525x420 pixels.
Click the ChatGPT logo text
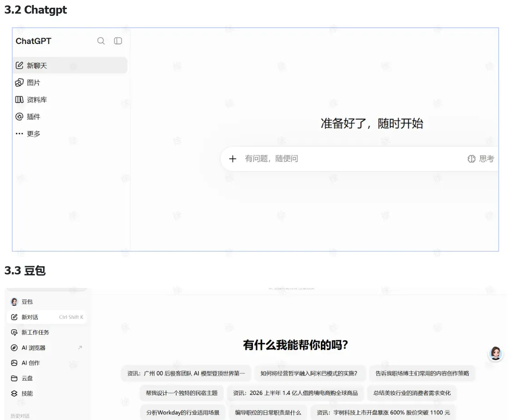click(34, 41)
